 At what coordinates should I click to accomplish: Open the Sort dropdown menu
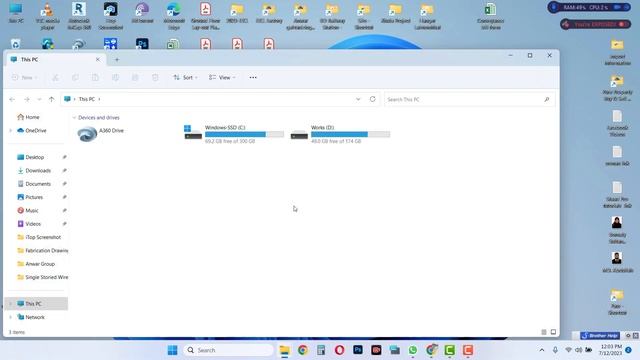coord(185,78)
